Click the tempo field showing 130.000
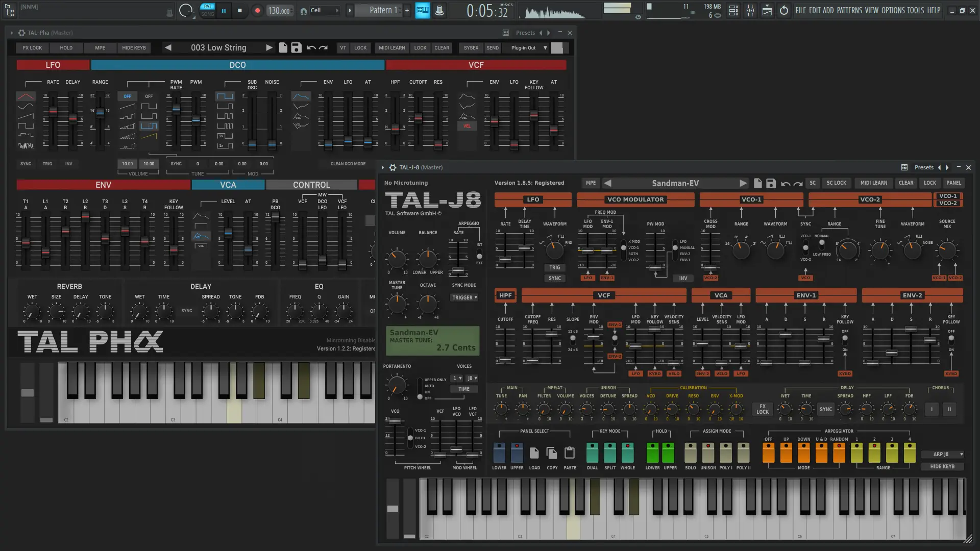 coord(279,11)
